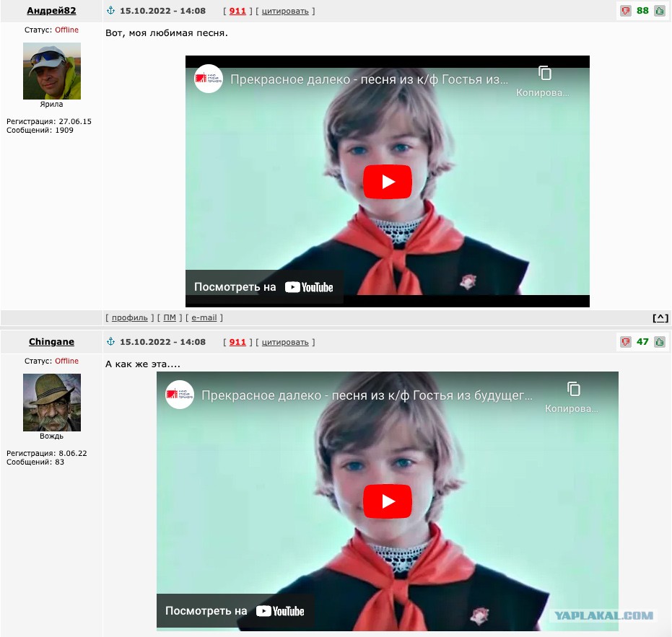Screen dimensions: 672x637
Task: Open second video title ending with 'Гостья из будущег...'
Action: pyautogui.click(x=367, y=395)
